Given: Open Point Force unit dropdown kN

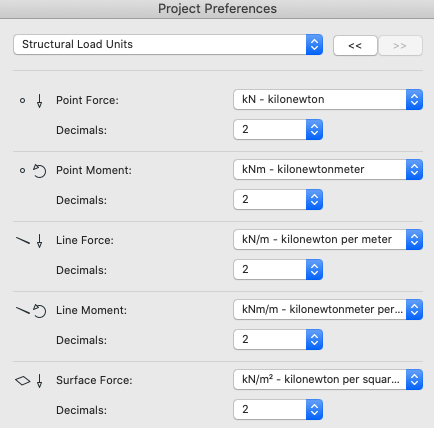Looking at the screenshot, I should pyautogui.click(x=328, y=99).
